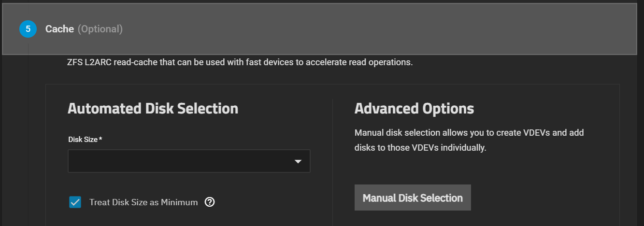Click the ZFS L2ARC read-cache description
Screen dimensions: 644x226
click(240, 62)
